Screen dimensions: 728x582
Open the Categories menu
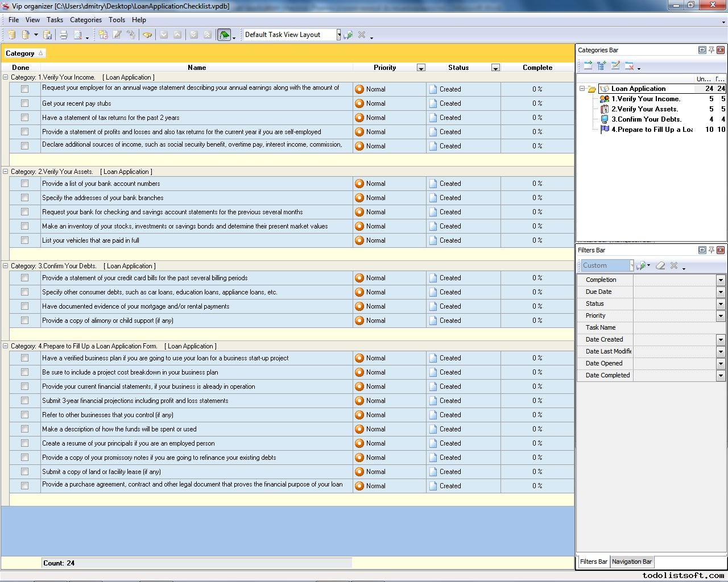coord(85,20)
